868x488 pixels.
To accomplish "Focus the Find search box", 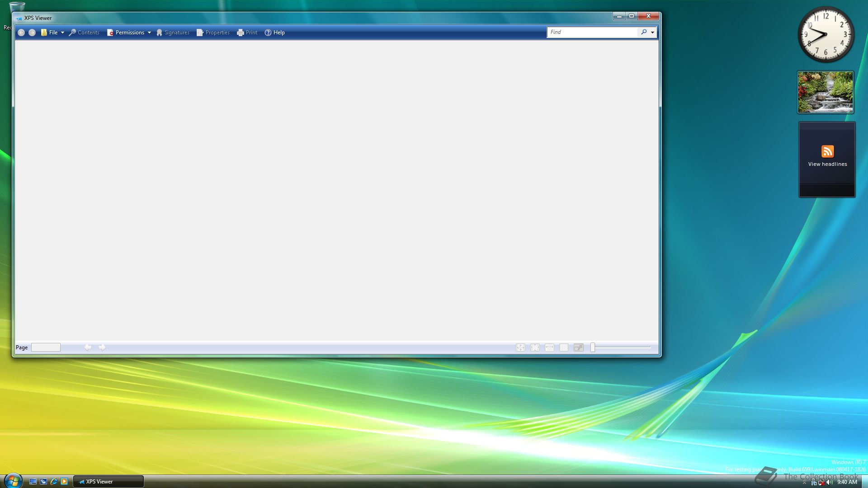I will click(x=592, y=32).
